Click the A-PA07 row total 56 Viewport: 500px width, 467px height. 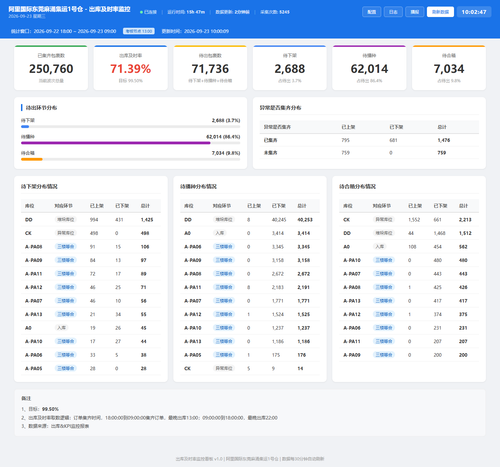click(144, 301)
